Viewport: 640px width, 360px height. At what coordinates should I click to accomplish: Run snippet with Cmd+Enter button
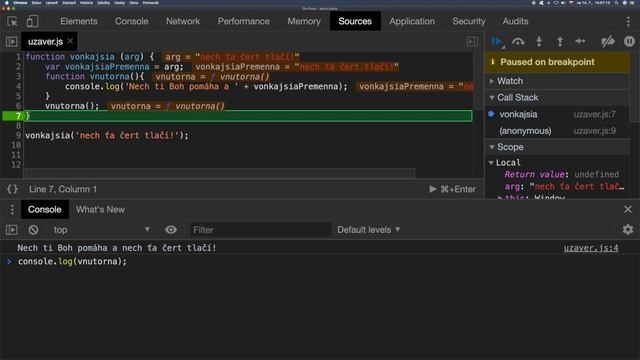(453, 189)
